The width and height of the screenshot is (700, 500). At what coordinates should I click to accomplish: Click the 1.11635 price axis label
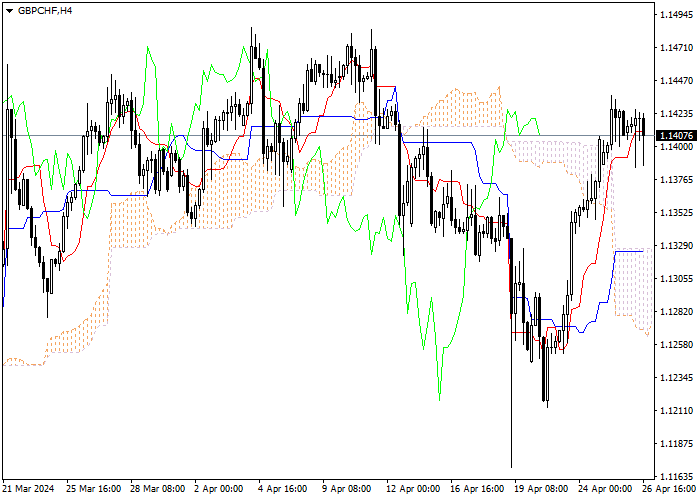tap(676, 477)
